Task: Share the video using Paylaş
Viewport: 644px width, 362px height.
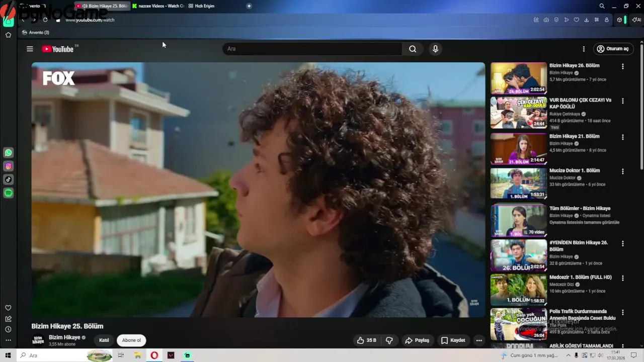Action: point(417,340)
